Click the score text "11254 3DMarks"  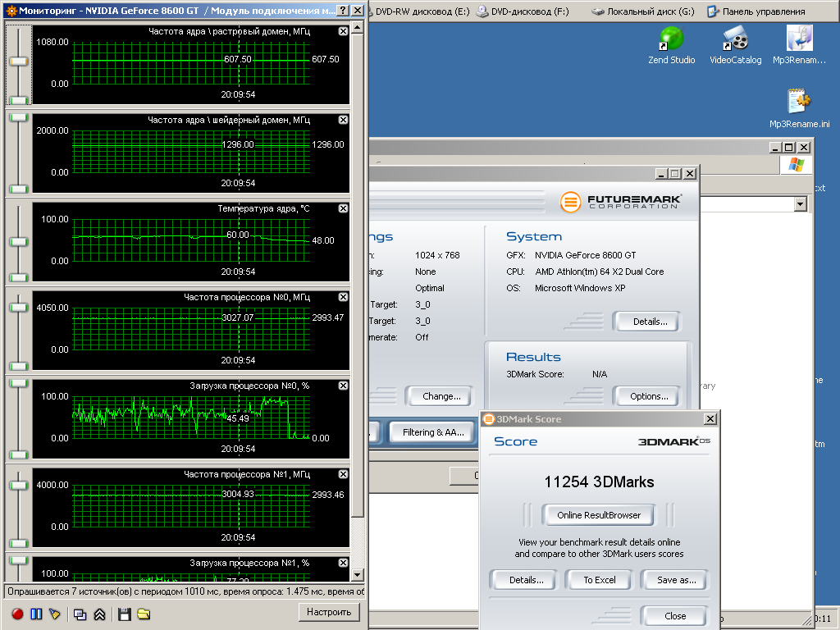point(599,482)
